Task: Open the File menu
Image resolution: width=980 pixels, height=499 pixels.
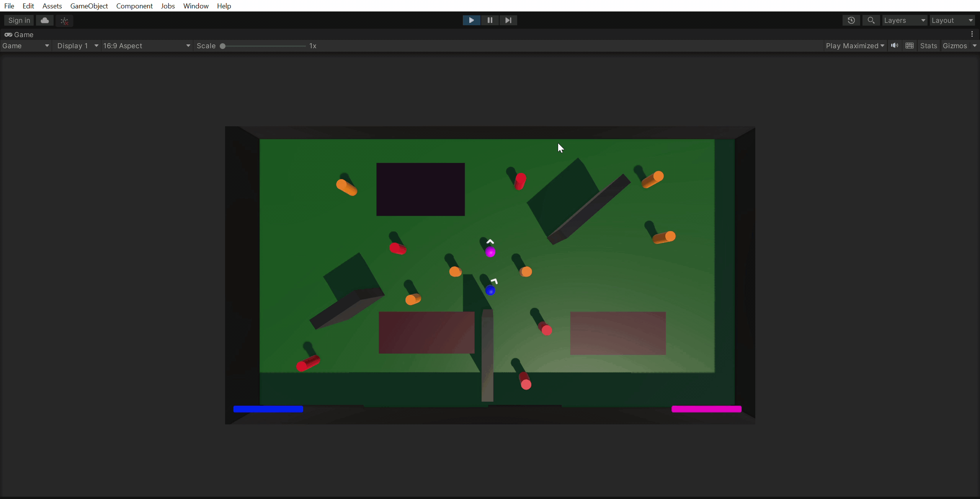Action: click(9, 6)
